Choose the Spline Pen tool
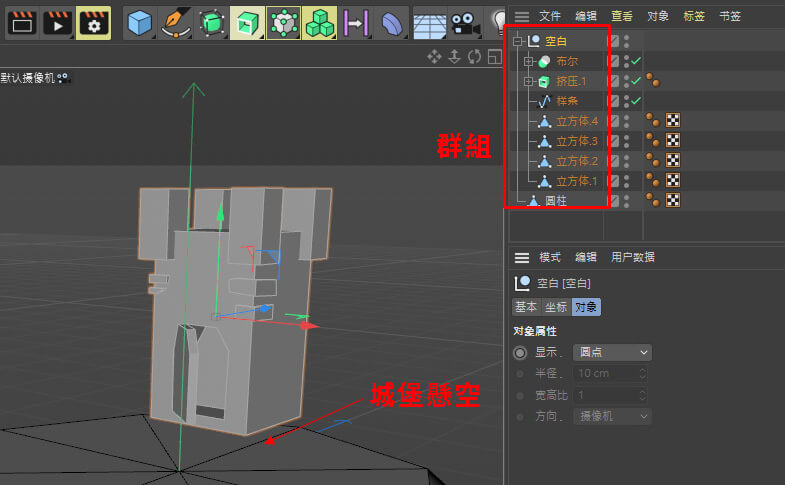This screenshot has width=785, height=485. click(176, 23)
